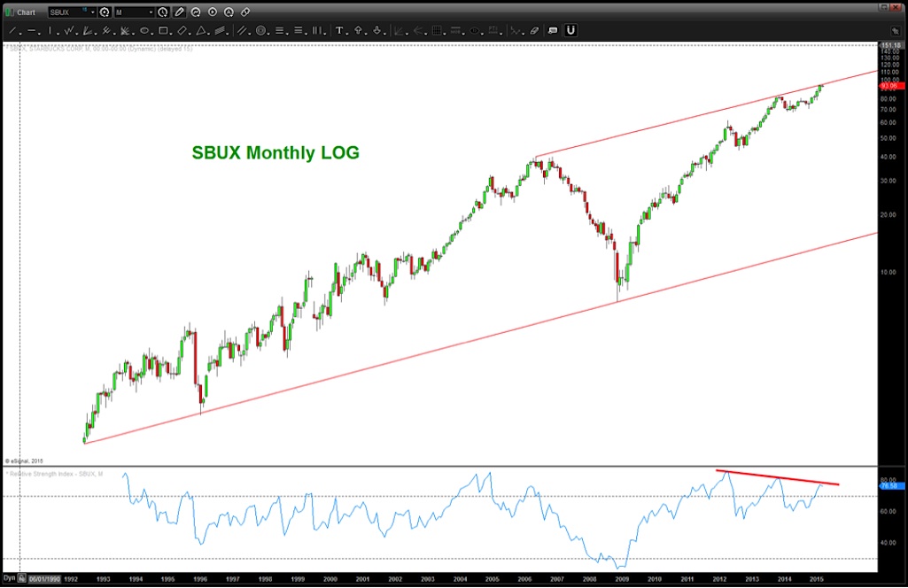Select the vertical line tool

point(50,31)
